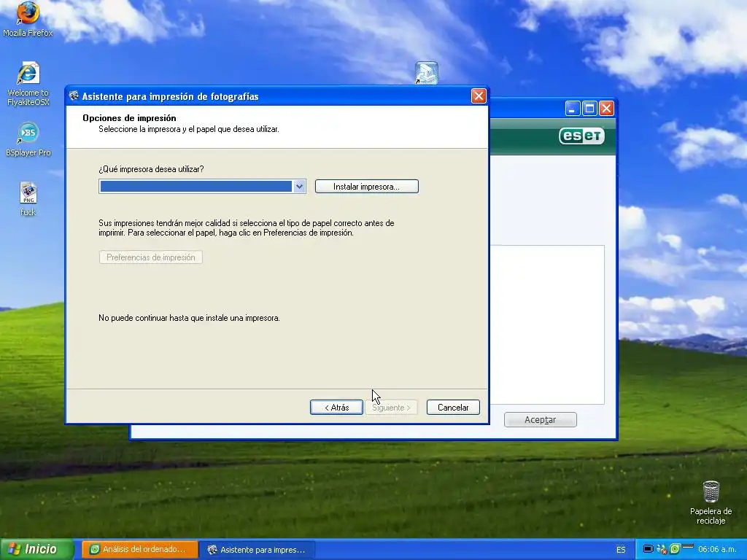Minimize the ESET background window
Viewport: 747px width, 560px height.
point(573,109)
